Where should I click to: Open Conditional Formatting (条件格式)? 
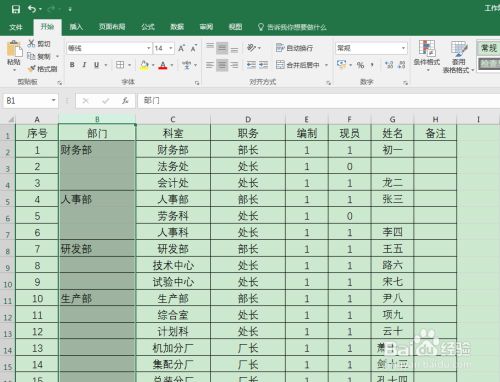pyautogui.click(x=427, y=55)
